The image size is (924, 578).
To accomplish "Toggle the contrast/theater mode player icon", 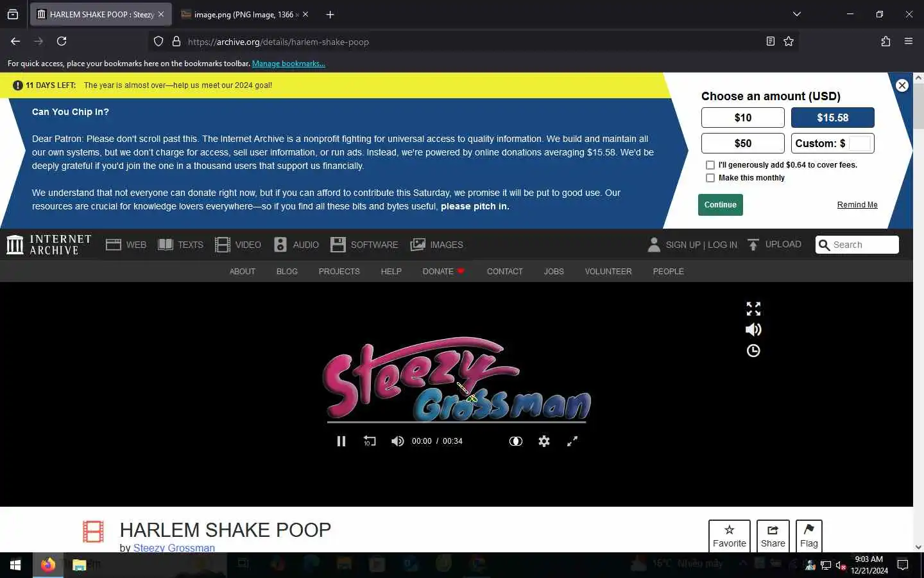I will pyautogui.click(x=516, y=441).
